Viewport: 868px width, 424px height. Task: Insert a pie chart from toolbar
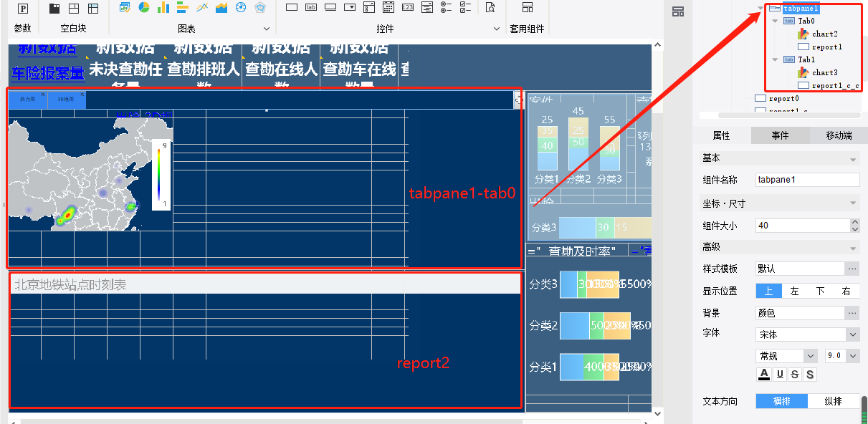pos(144,8)
